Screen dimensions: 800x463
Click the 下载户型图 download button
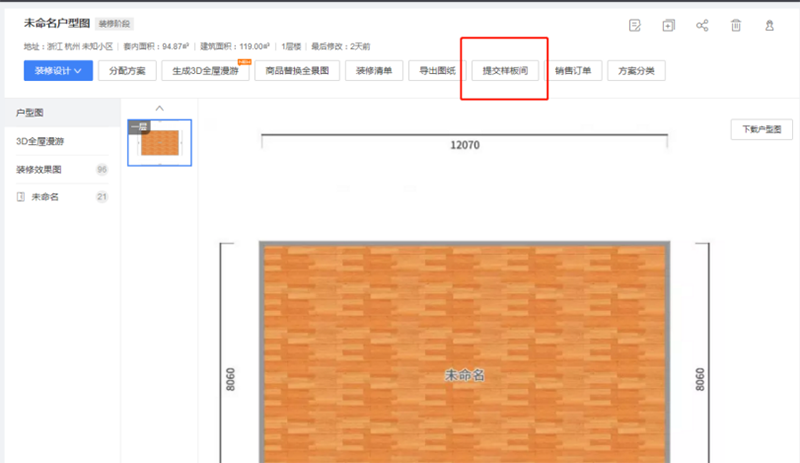click(761, 130)
